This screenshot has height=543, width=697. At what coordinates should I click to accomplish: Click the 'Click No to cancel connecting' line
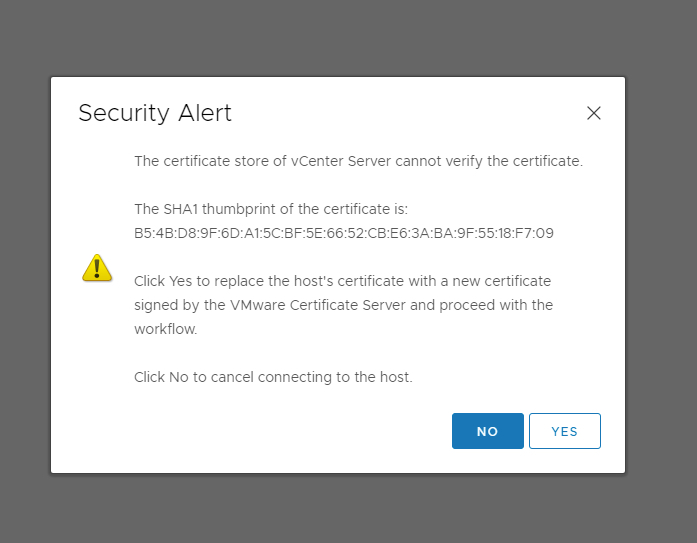tap(273, 377)
